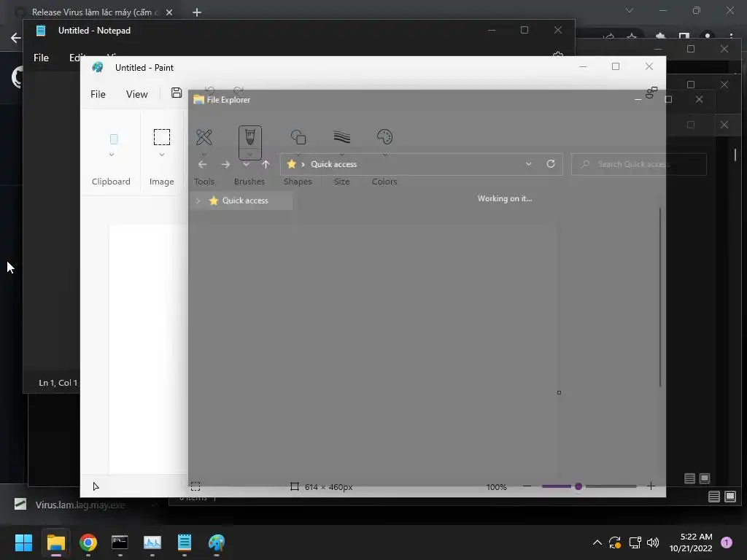Open the sync status tray icon
Viewport: 747px width, 560px height.
(615, 542)
